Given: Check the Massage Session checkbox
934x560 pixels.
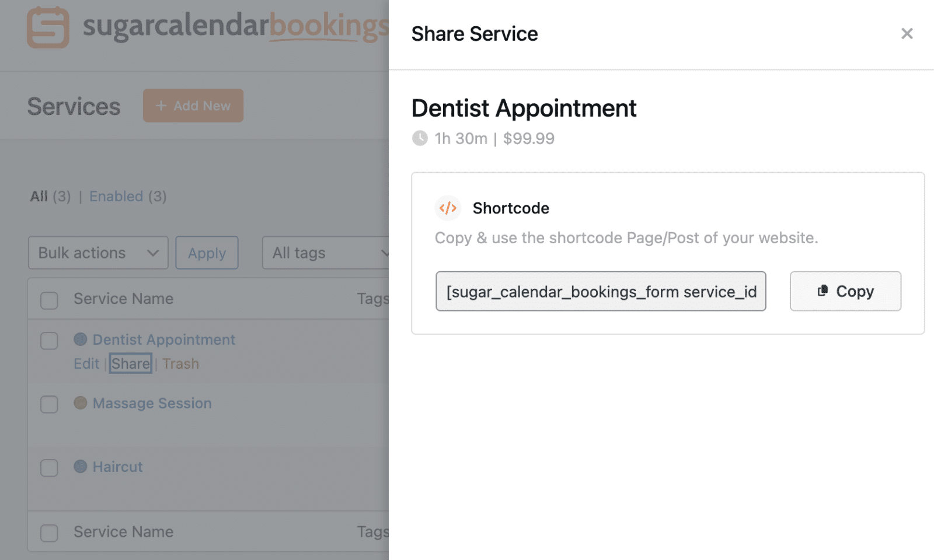Looking at the screenshot, I should point(49,404).
